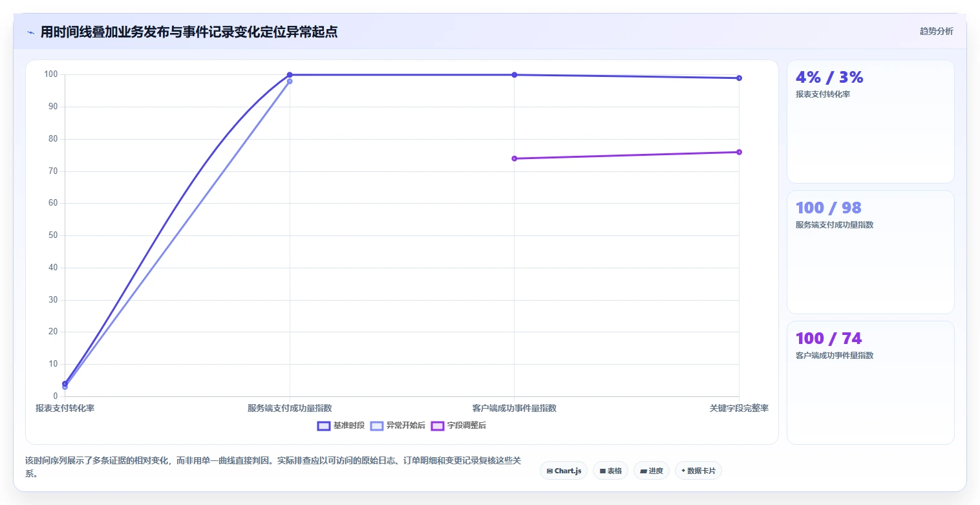
Task: Click the 关键字段完整率 x-axis label
Action: [x=739, y=408]
